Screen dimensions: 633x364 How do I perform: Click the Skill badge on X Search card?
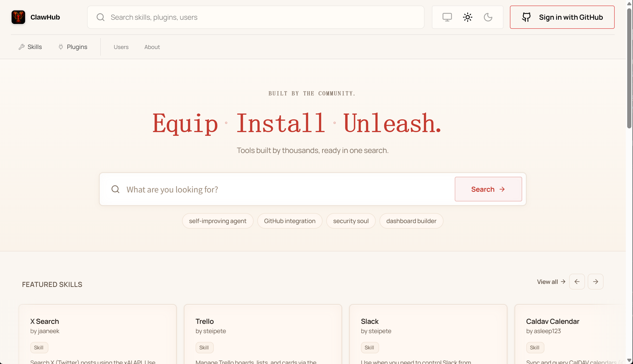coord(39,348)
